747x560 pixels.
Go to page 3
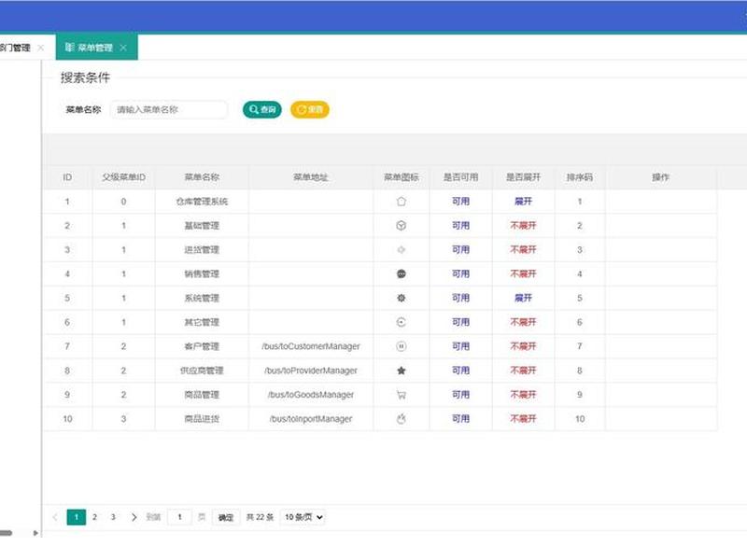click(113, 517)
